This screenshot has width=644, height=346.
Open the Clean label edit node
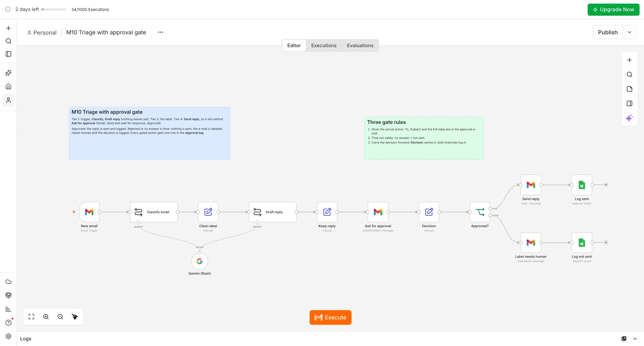[208, 212]
